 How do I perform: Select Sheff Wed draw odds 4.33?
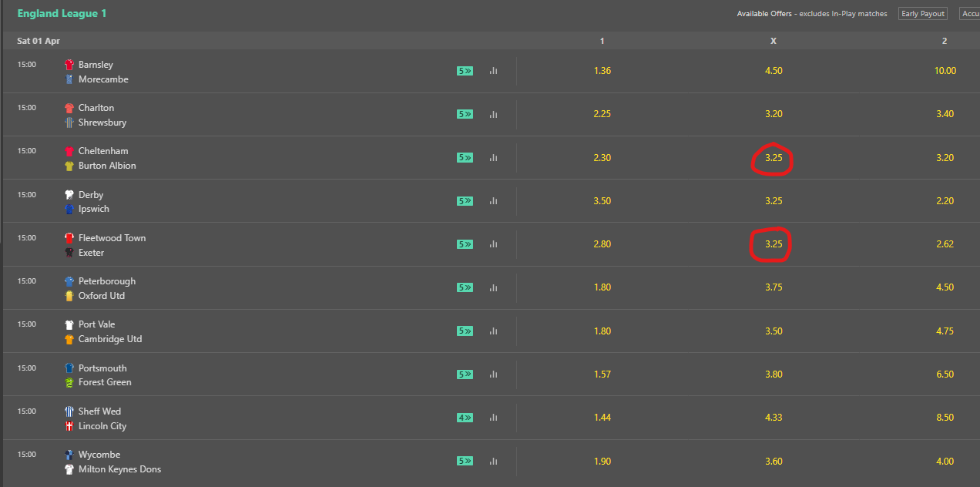(774, 418)
